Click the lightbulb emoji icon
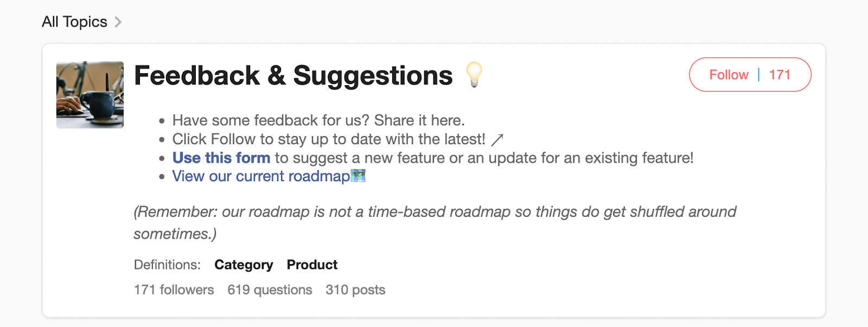The height and width of the screenshot is (327, 868). pos(474,74)
